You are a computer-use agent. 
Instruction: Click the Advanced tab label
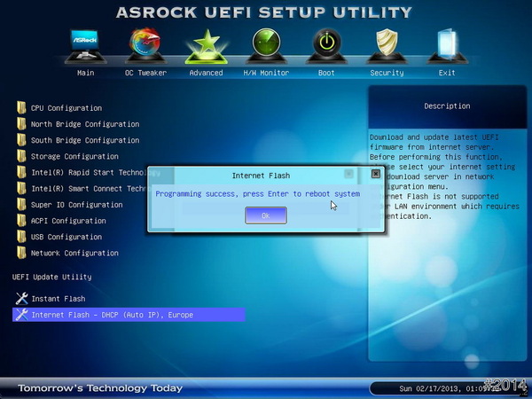coord(206,73)
